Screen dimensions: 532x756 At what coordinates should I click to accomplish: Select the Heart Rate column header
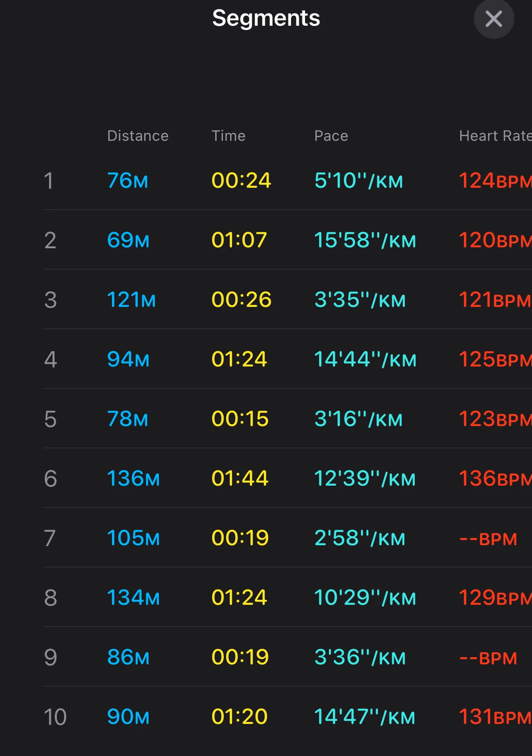495,136
